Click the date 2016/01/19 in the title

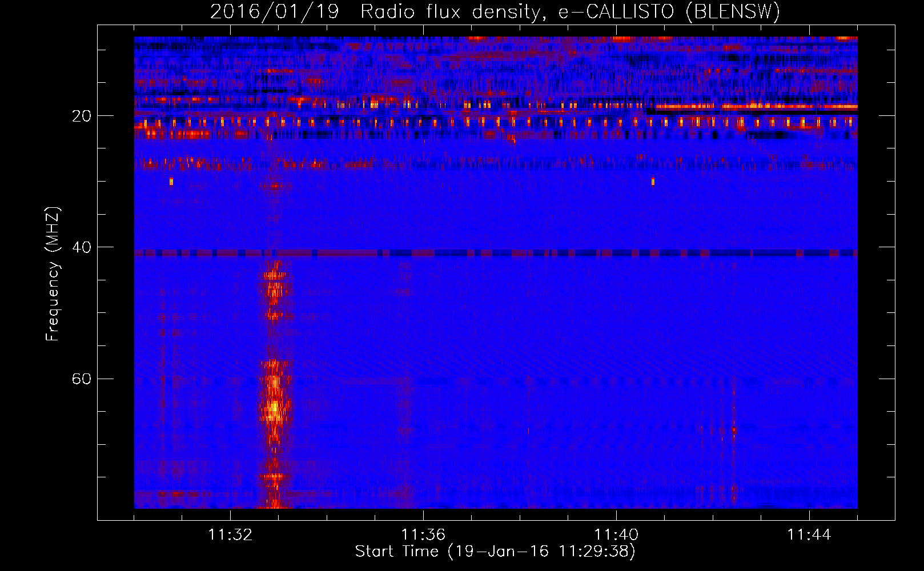275,12
